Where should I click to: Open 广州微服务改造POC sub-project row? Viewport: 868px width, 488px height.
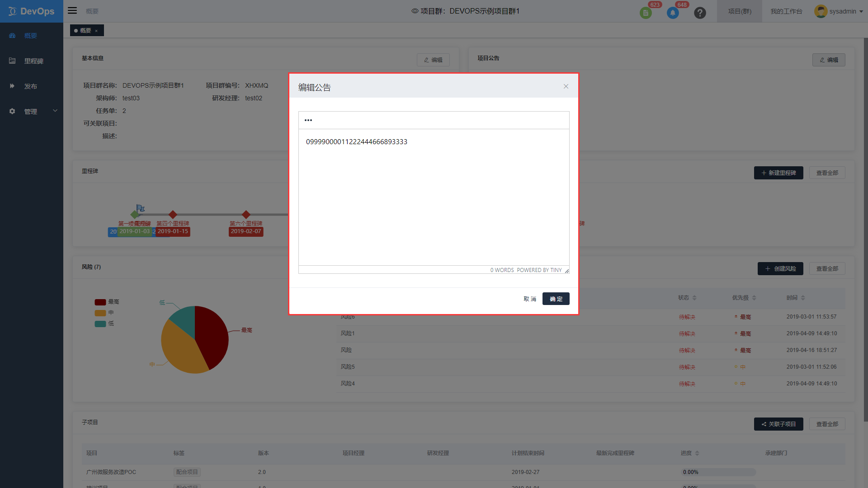[463, 472]
